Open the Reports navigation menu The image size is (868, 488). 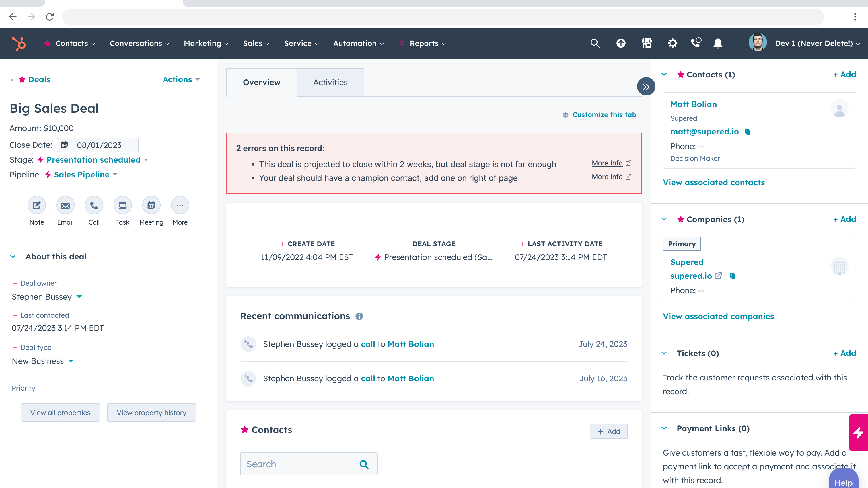(x=428, y=44)
